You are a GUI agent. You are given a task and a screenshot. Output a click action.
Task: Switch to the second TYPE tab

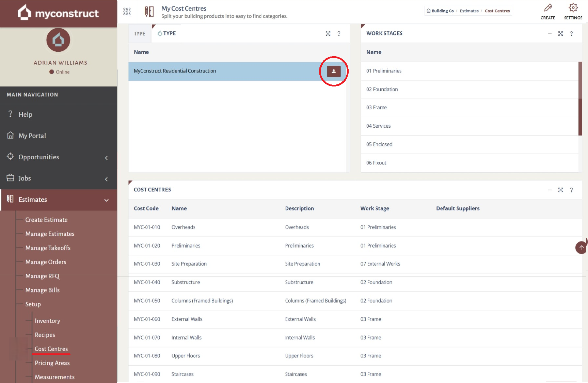[167, 33]
